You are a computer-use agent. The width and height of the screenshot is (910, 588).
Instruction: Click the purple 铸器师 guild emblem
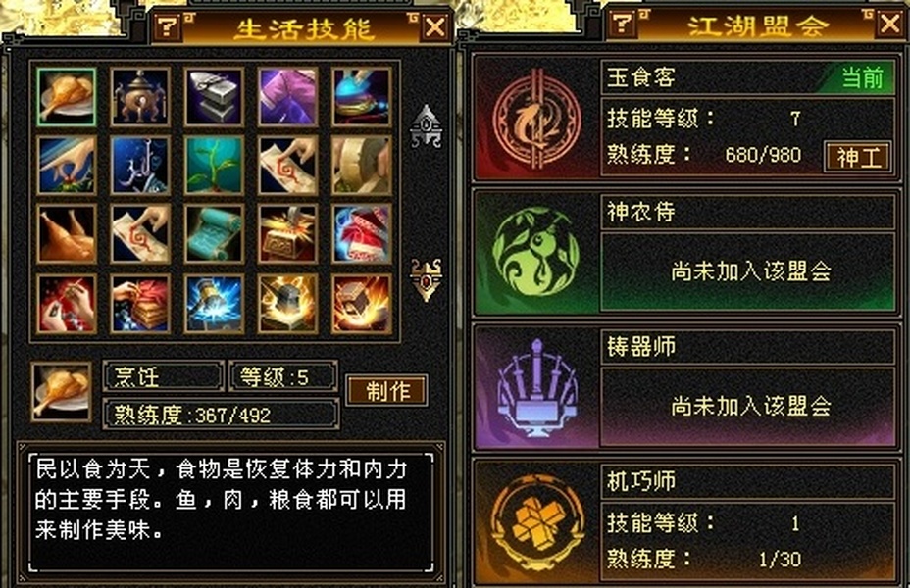(x=536, y=388)
